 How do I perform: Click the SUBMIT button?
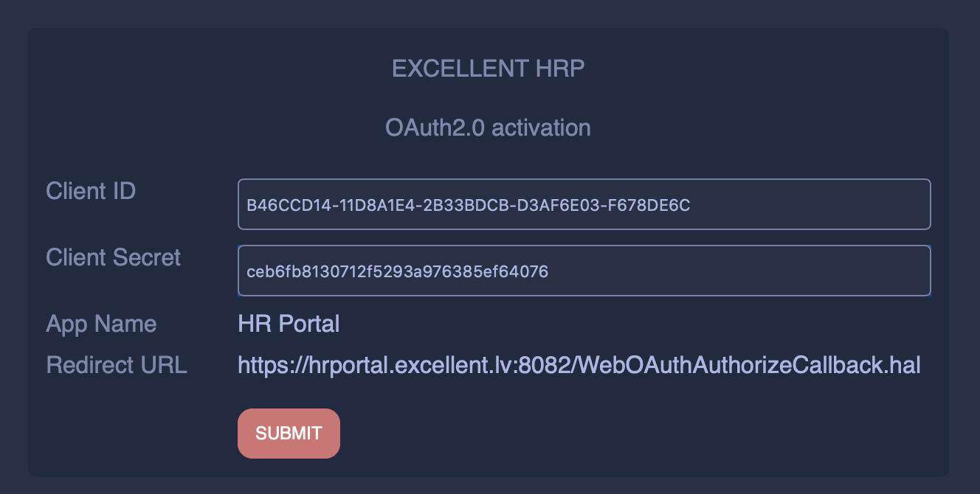(x=289, y=434)
